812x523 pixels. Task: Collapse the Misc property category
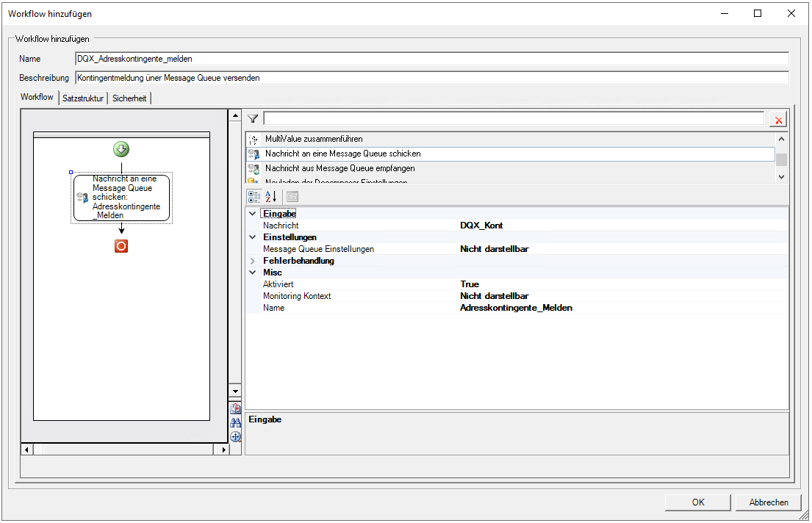pyautogui.click(x=253, y=273)
